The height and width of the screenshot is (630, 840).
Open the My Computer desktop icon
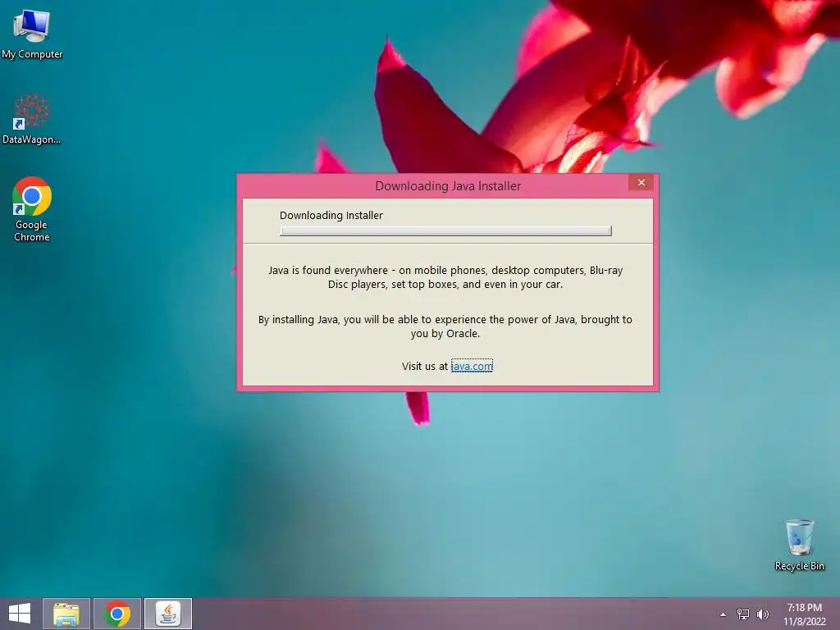[x=32, y=34]
